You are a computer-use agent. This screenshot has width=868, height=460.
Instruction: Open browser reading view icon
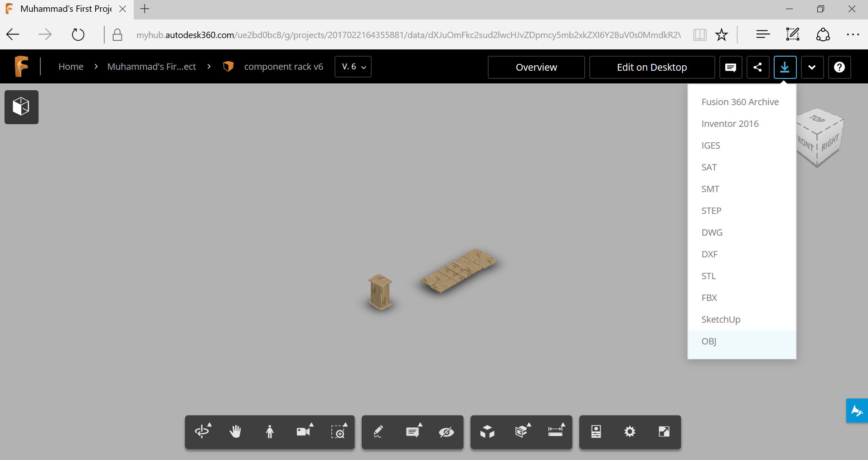700,34
